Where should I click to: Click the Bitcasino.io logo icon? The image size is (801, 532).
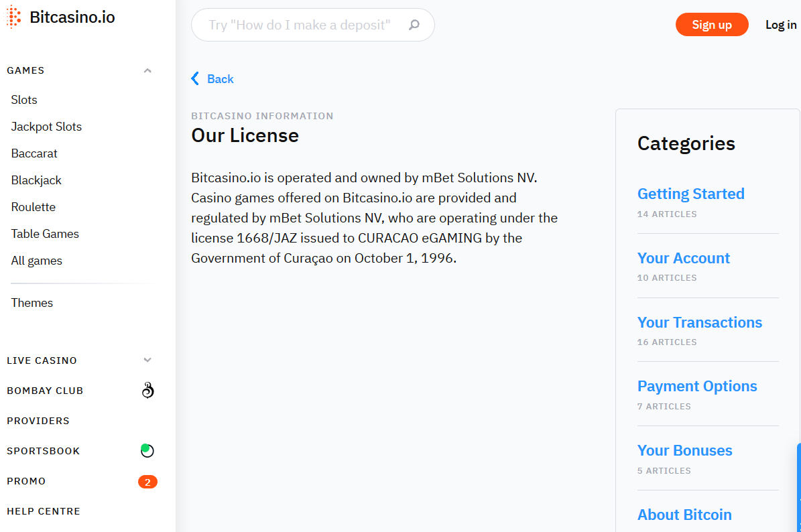point(13,17)
